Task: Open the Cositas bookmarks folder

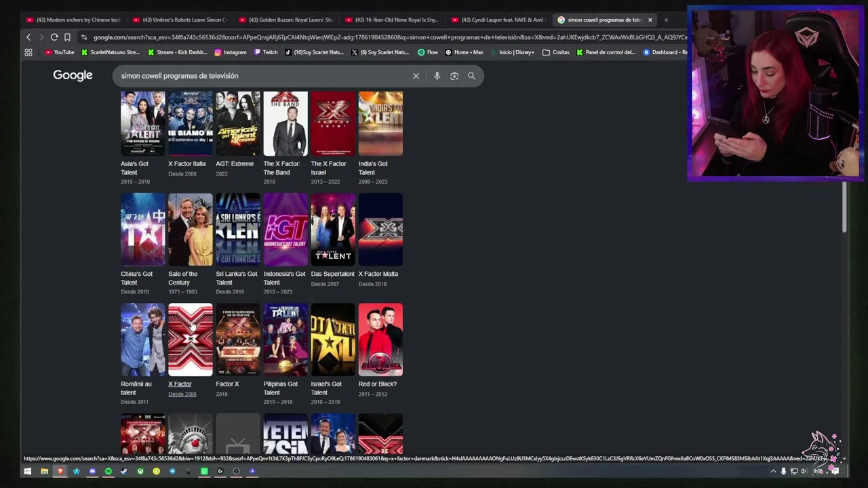Action: point(556,52)
